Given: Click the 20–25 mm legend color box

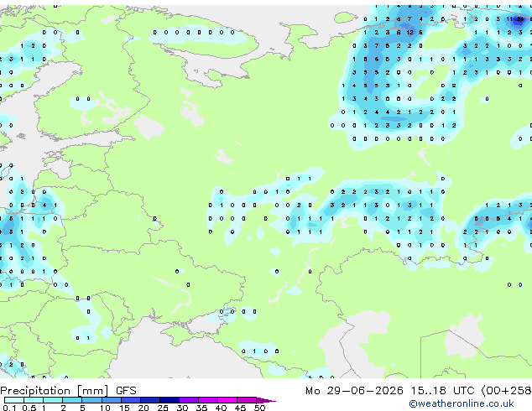Looking at the screenshot, I should coord(150,400).
